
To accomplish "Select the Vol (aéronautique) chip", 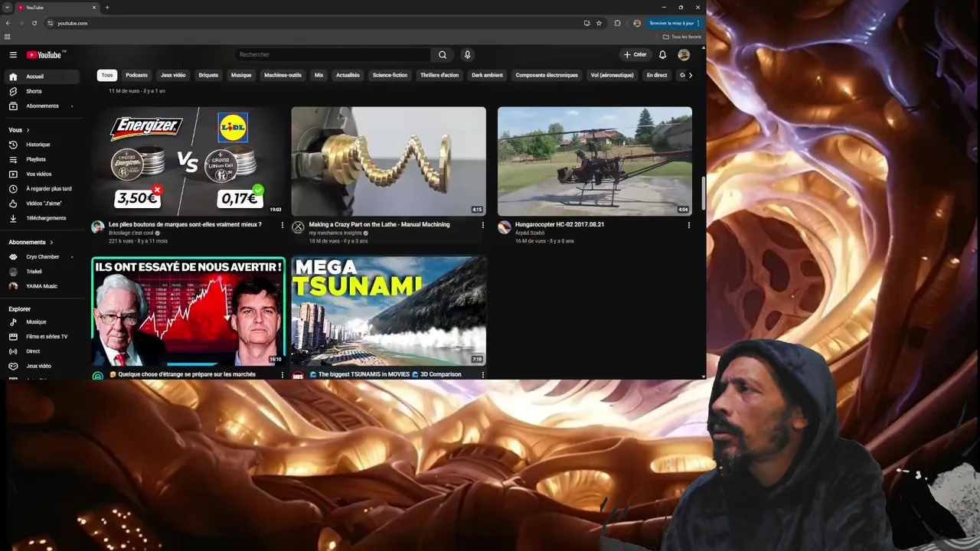I will point(612,75).
